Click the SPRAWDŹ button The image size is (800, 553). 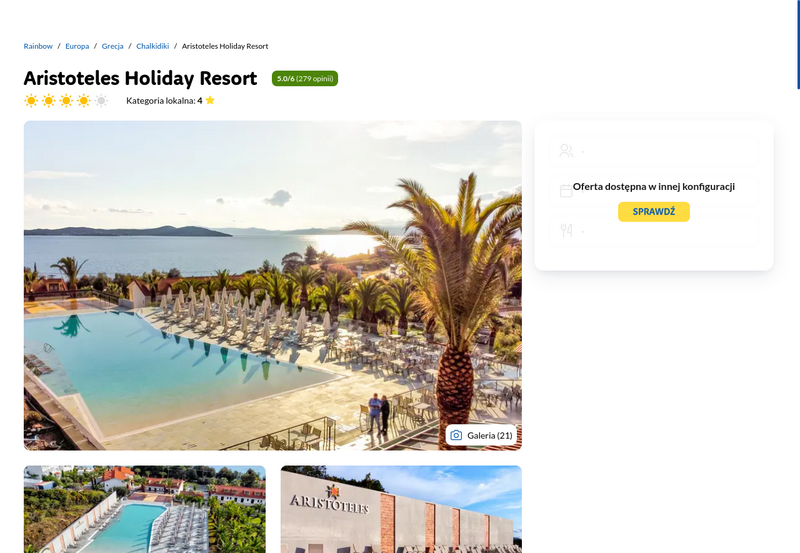pos(654,212)
